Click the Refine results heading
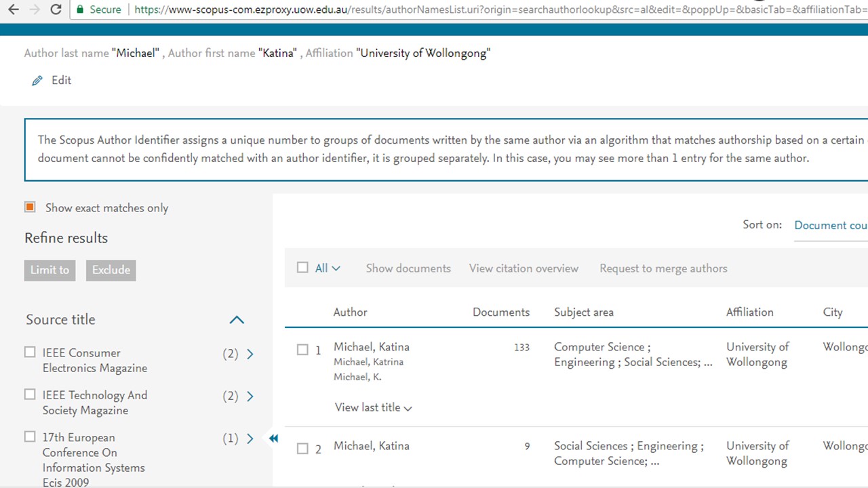Image resolution: width=868 pixels, height=488 pixels. click(x=66, y=238)
